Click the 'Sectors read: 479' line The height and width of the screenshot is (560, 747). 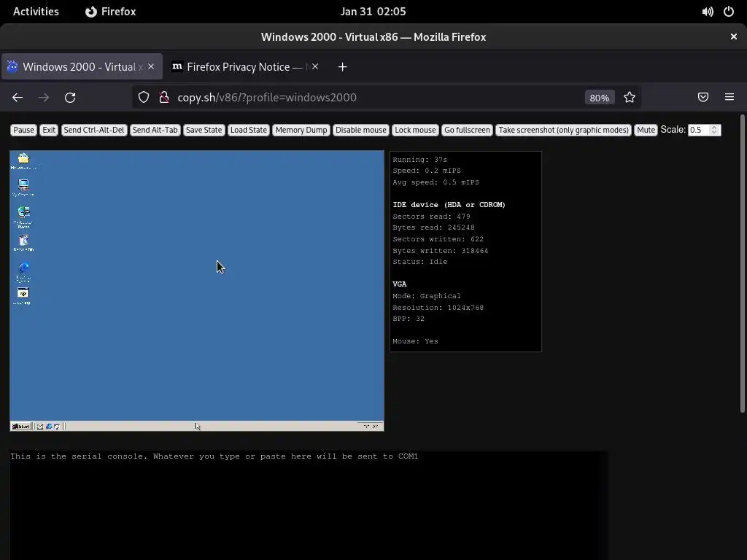pos(431,216)
